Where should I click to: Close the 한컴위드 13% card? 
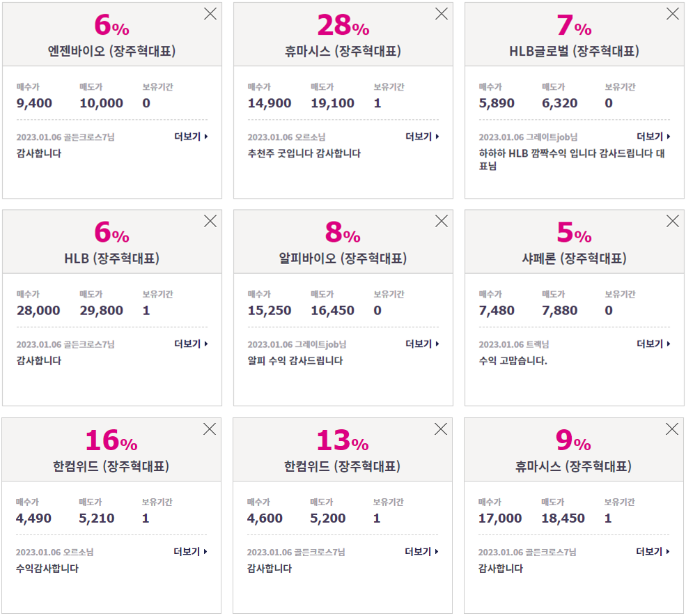click(441, 429)
